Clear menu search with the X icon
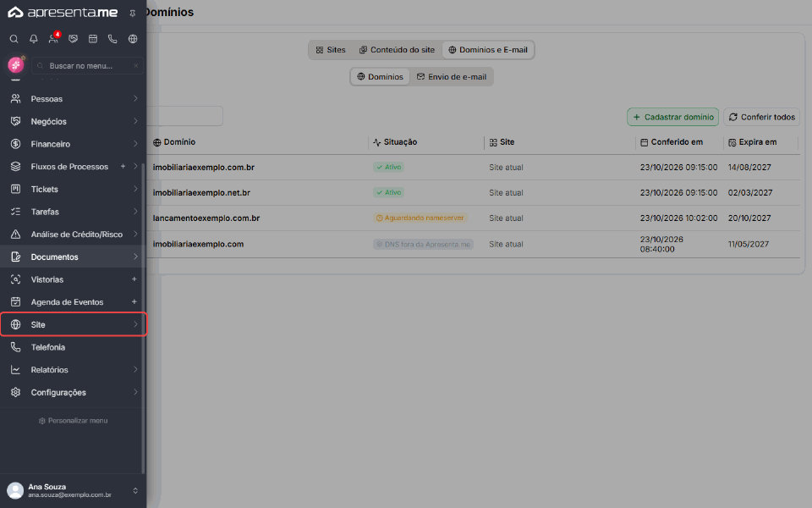 (x=135, y=66)
